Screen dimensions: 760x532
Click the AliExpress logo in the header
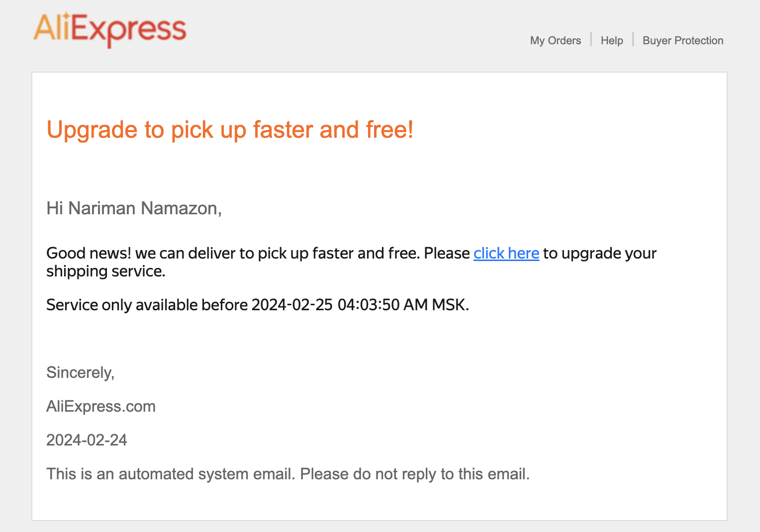coord(110,29)
